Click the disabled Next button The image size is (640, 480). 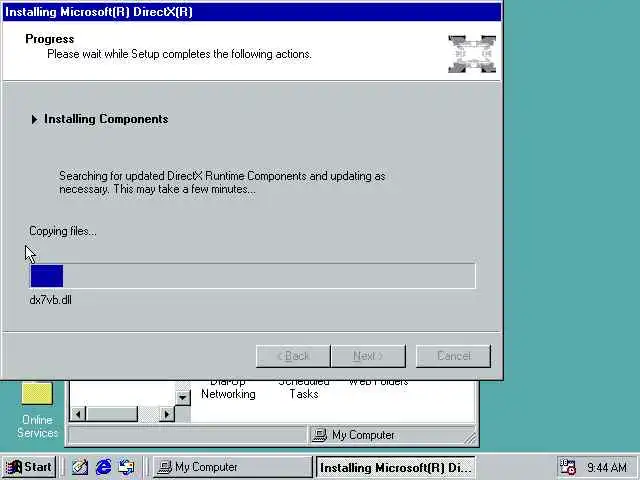click(369, 356)
